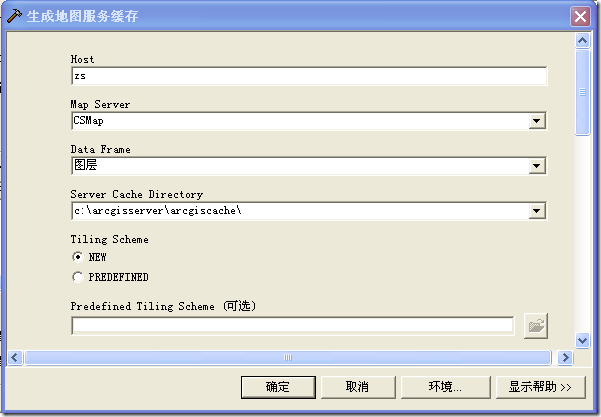The width and height of the screenshot is (601, 417).
Task: Click the Server Cache Directory path text
Action: pos(158,210)
